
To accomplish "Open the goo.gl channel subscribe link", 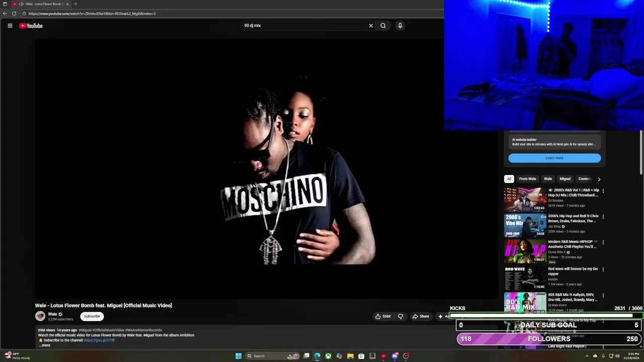I will click(x=99, y=340).
